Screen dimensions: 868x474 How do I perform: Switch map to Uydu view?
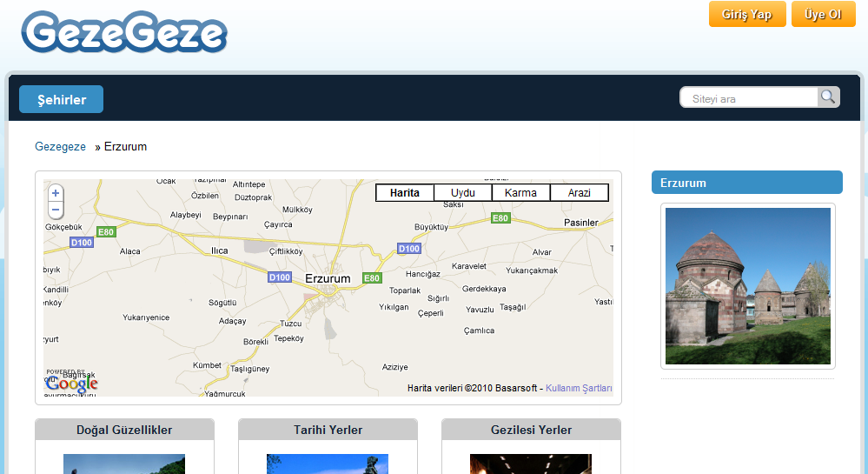(463, 192)
